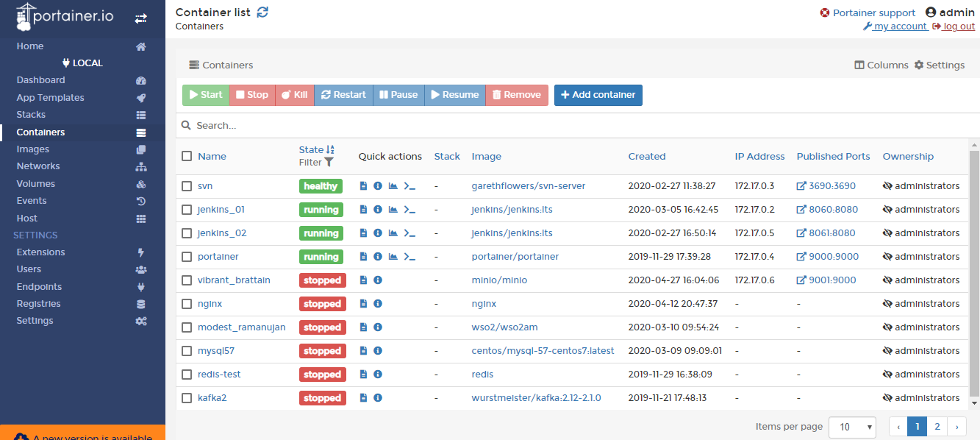Click Home house icon in sidebar
This screenshot has width=980, height=440.
(141, 46)
